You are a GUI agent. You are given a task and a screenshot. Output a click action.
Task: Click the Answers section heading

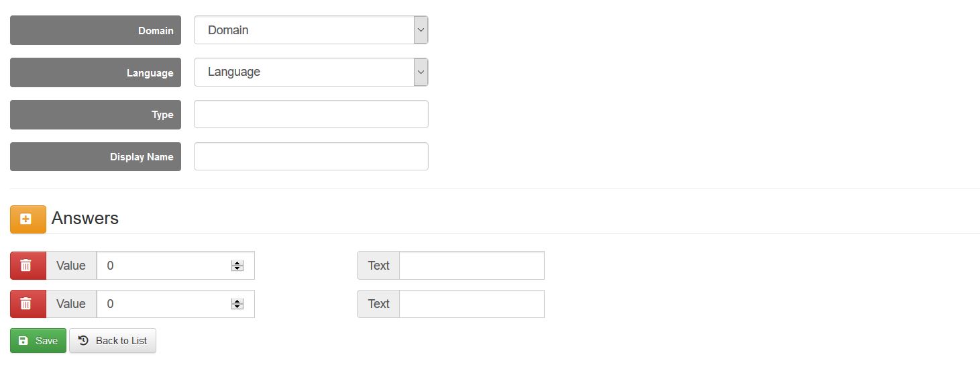[85, 219]
